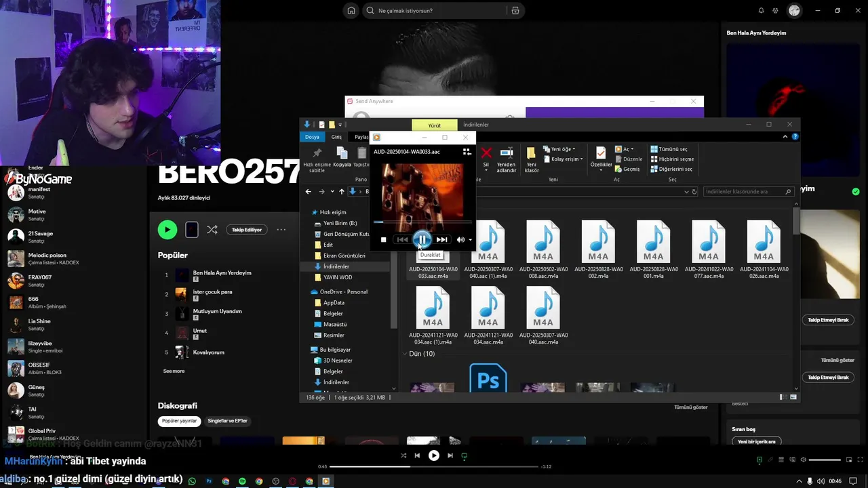Switch media player to Library view
868x488 pixels.
[467, 152]
